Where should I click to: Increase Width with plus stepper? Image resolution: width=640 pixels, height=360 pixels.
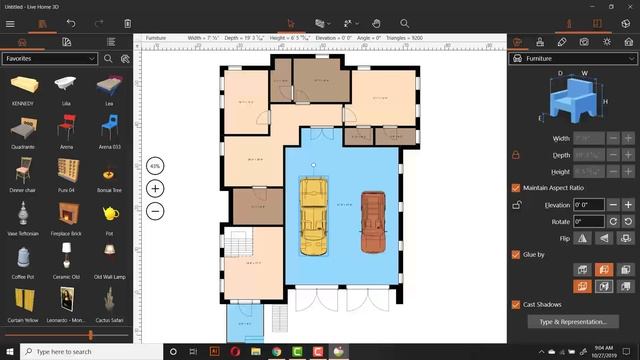click(x=628, y=138)
